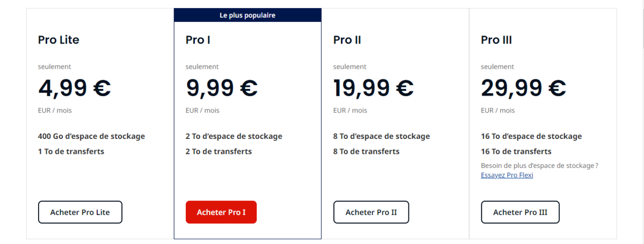Click the Pro I plan title
This screenshot has width=644, height=244.
(198, 40)
